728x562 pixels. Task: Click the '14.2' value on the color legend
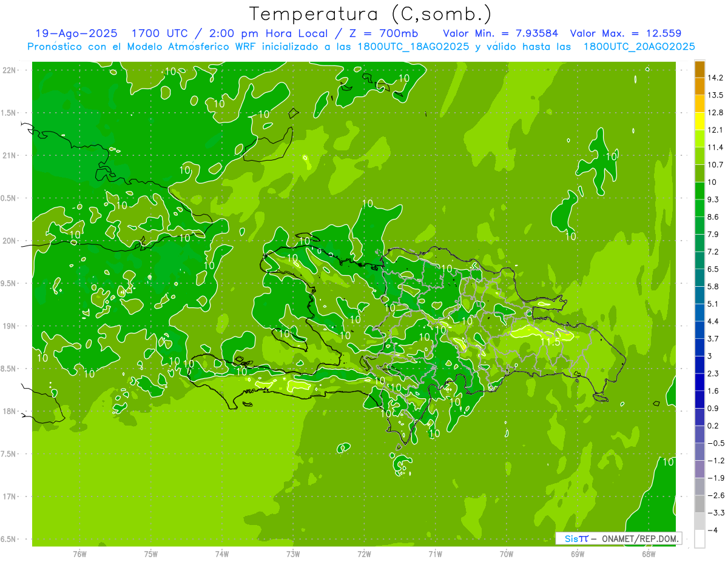[716, 78]
